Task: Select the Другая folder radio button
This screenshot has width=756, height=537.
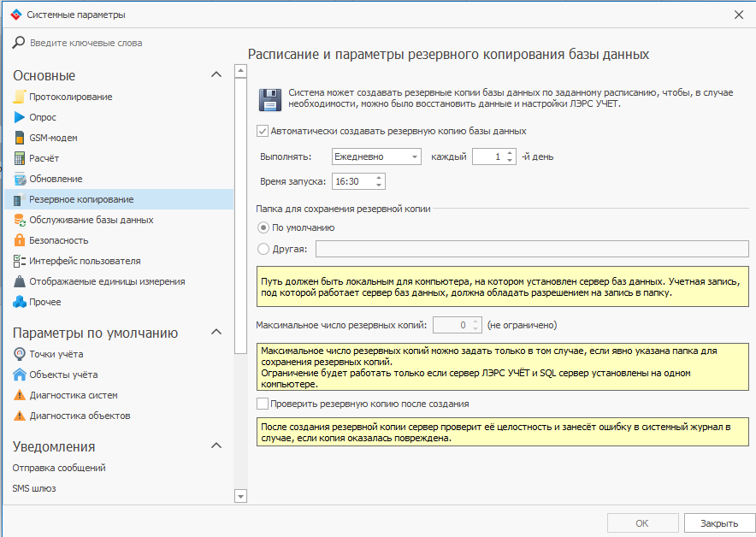Action: coord(263,249)
